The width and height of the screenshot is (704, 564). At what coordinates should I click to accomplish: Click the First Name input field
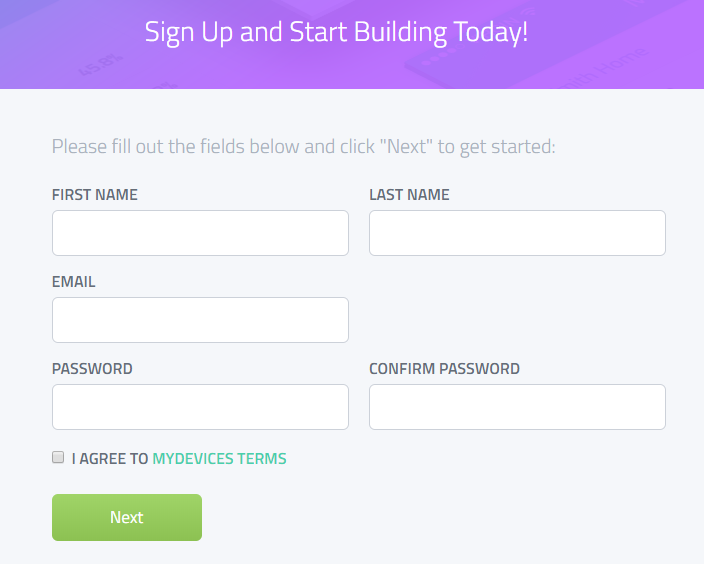[x=200, y=233]
